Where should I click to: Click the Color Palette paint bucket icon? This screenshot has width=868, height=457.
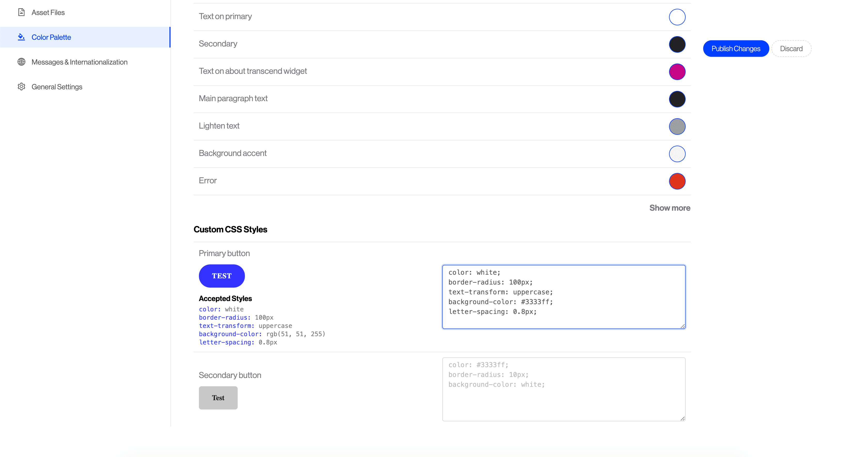pyautogui.click(x=21, y=37)
